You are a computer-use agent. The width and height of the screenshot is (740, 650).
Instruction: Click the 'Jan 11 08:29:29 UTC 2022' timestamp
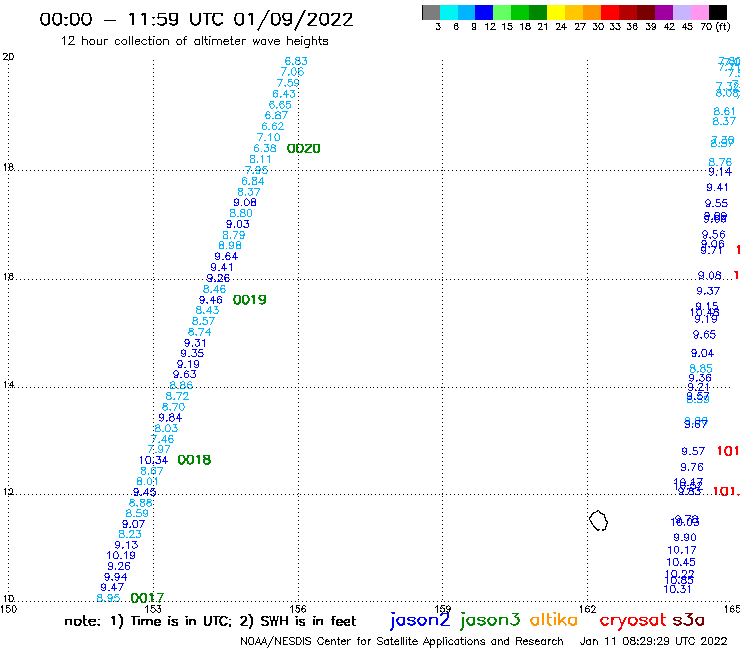(653, 641)
